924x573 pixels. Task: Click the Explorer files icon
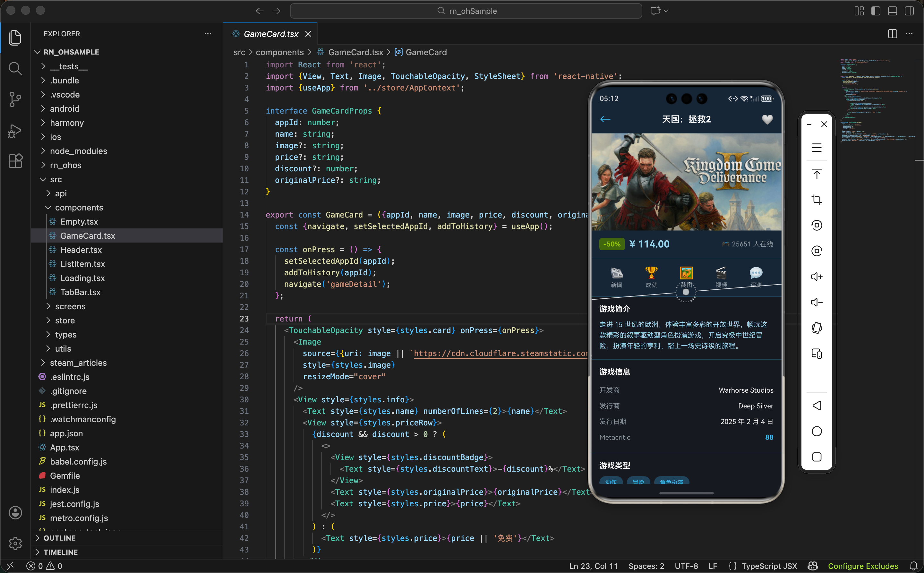(15, 38)
